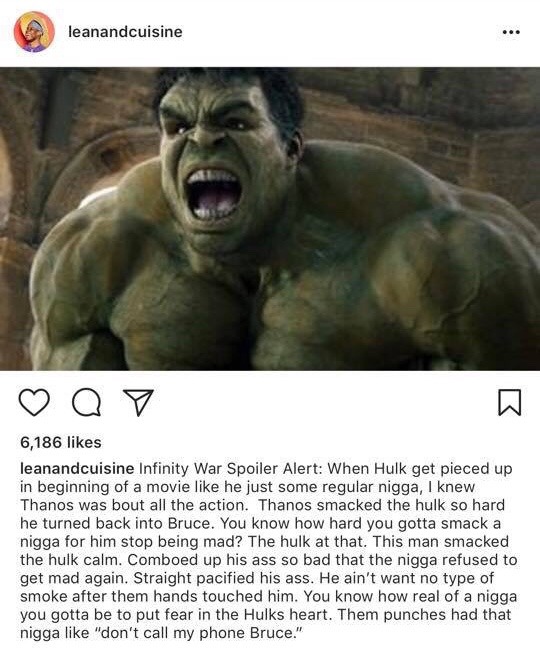Click the ellipsis beside the leanandcuisine header
Screen dimensions: 540x648
coord(511,32)
